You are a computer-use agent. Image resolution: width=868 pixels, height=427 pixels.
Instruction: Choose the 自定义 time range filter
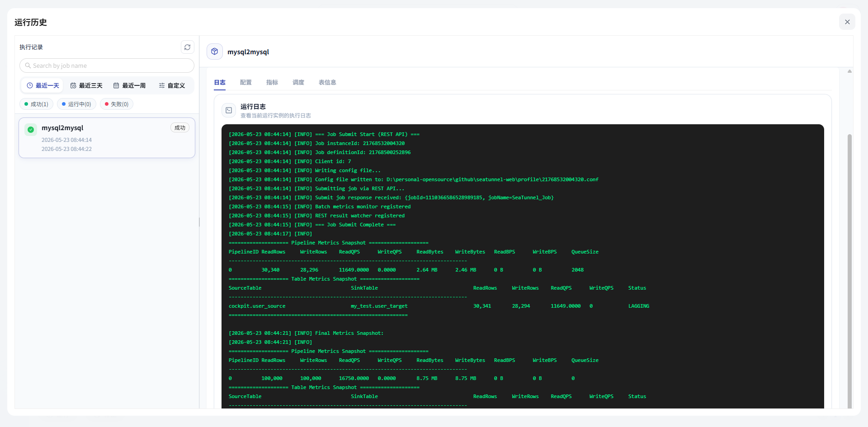172,85
